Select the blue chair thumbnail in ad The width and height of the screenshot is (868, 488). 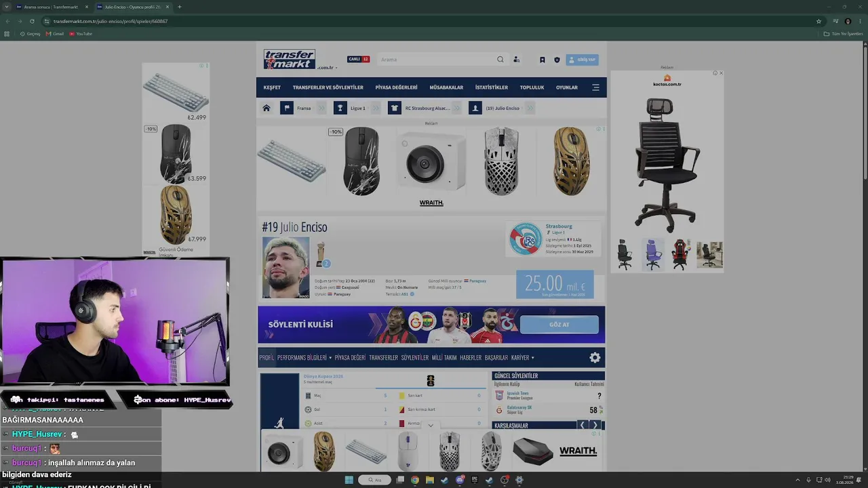[x=653, y=254]
